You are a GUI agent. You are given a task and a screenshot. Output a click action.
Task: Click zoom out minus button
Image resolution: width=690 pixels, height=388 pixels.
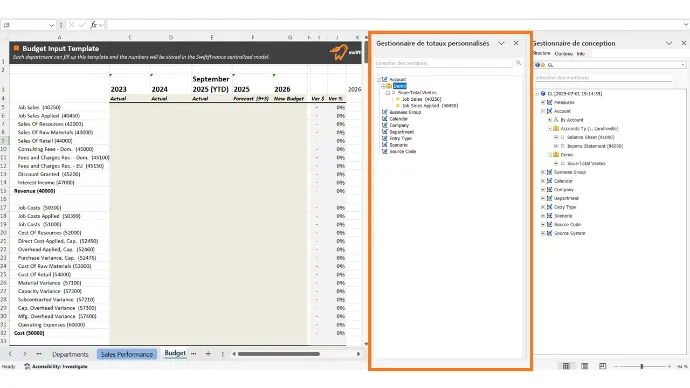(x=616, y=366)
